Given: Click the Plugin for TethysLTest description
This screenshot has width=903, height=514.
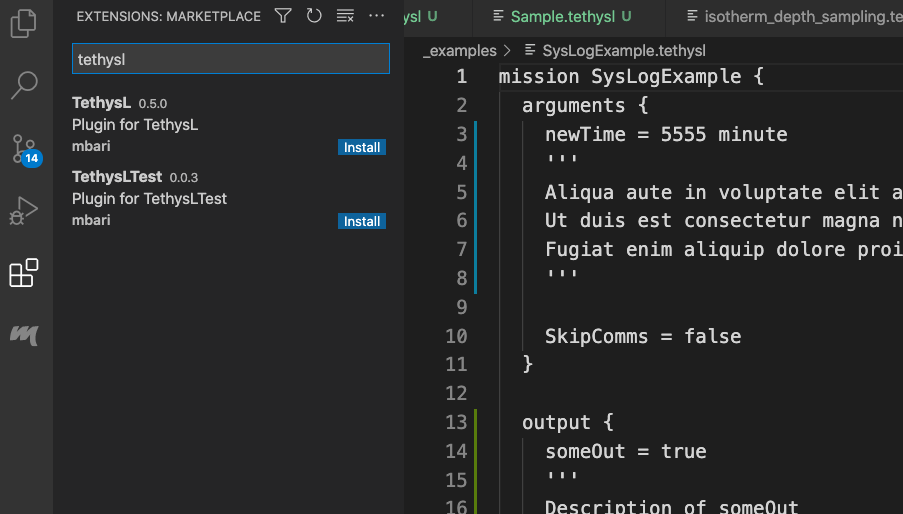Looking at the screenshot, I should pos(149,199).
